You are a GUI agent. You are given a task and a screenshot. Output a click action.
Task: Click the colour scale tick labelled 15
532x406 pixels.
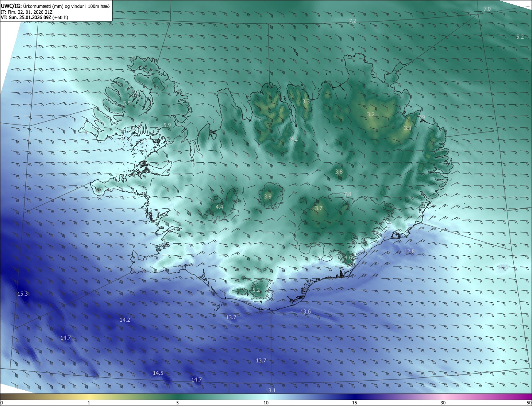[355, 403]
